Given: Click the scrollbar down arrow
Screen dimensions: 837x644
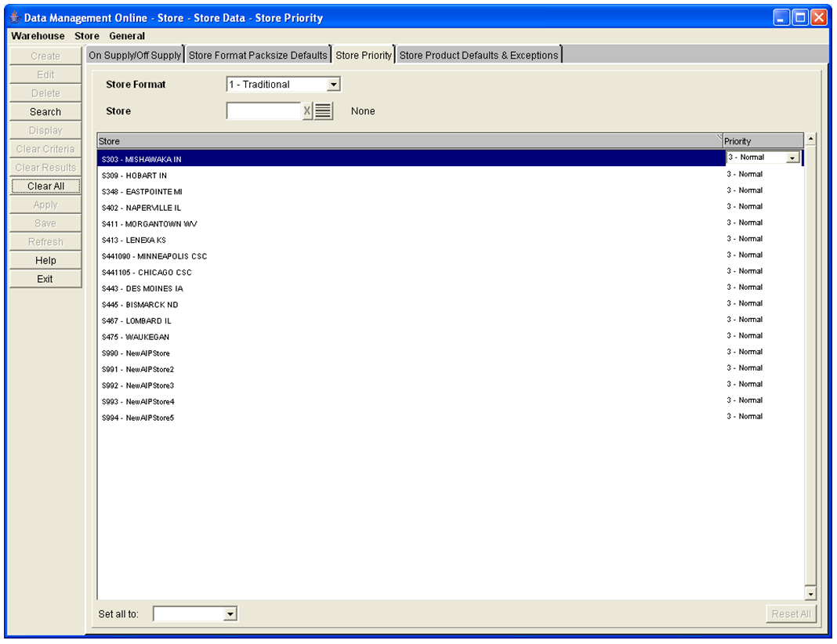Looking at the screenshot, I should [x=810, y=593].
